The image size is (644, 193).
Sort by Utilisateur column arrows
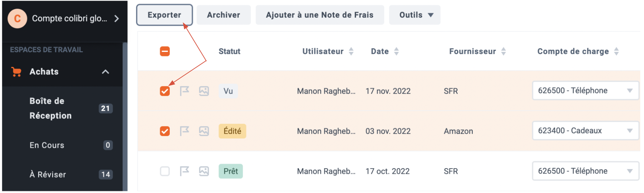pos(351,51)
